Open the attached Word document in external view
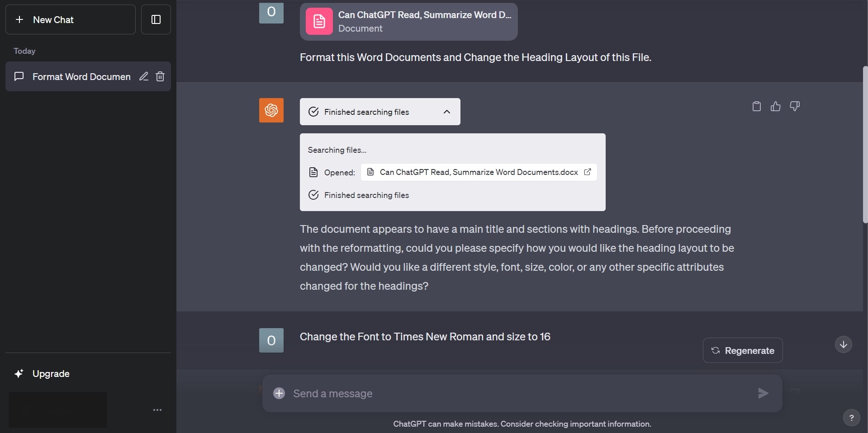Screen dimensions: 868x433 click(588, 172)
